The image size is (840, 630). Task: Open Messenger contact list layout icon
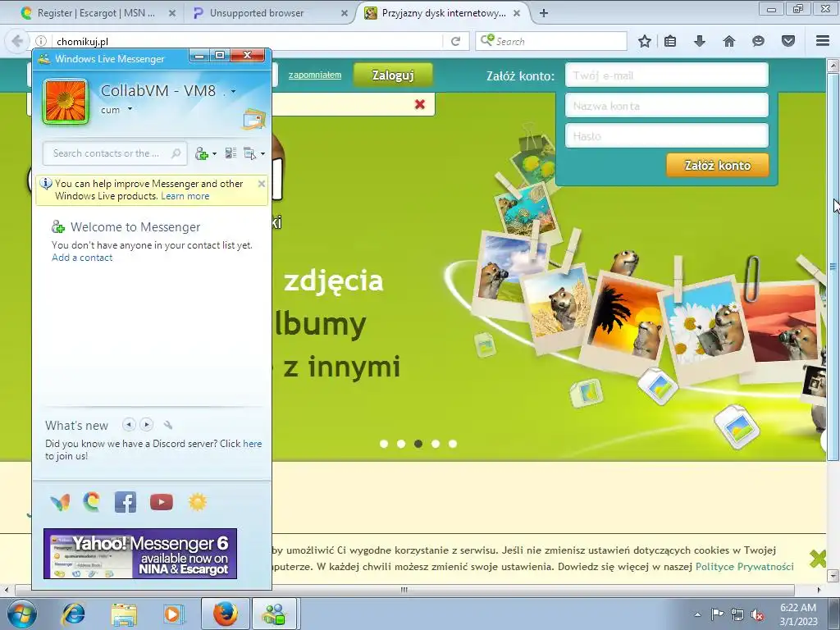coord(231,153)
